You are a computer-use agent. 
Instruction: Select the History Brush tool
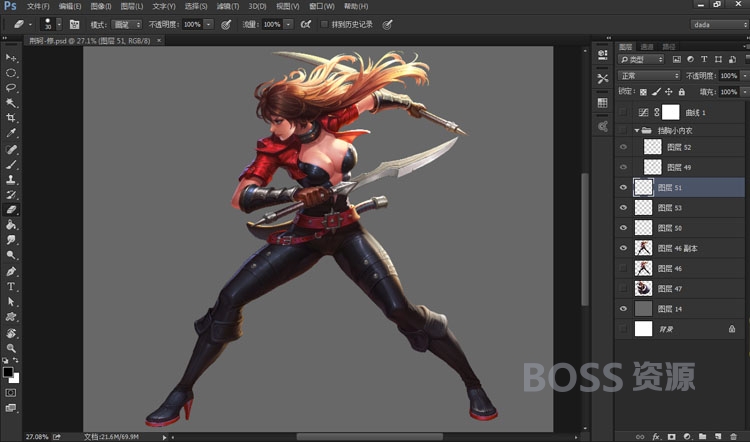click(x=11, y=195)
